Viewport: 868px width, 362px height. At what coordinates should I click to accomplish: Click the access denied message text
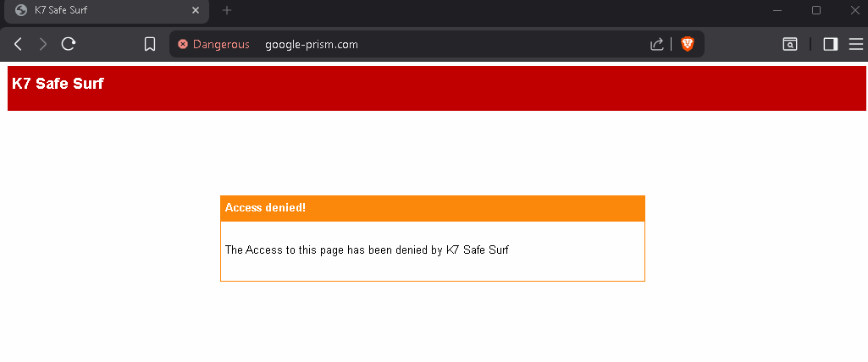(367, 250)
